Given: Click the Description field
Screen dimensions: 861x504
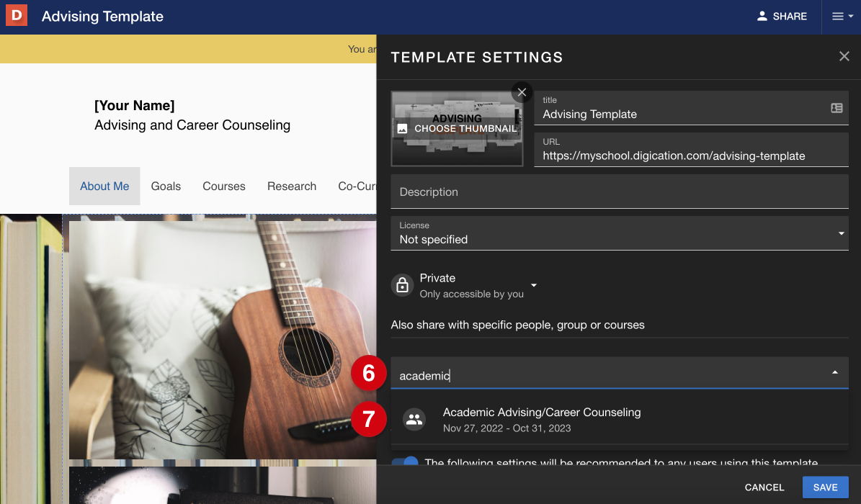Looking at the screenshot, I should [x=620, y=192].
